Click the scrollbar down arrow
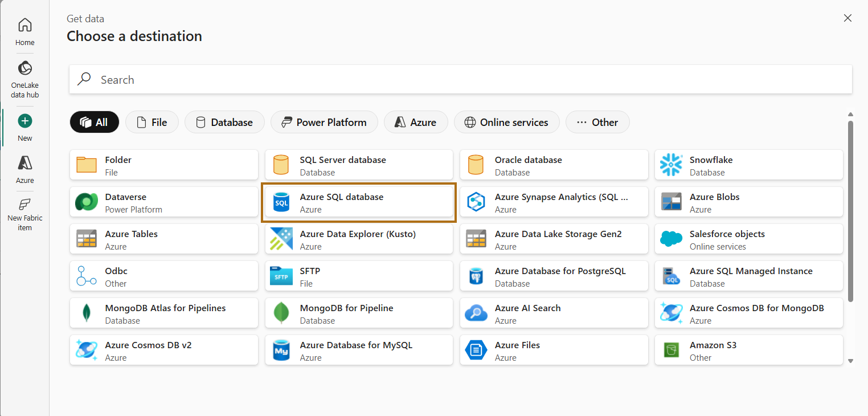Screen dimensions: 868x416 [850, 361]
